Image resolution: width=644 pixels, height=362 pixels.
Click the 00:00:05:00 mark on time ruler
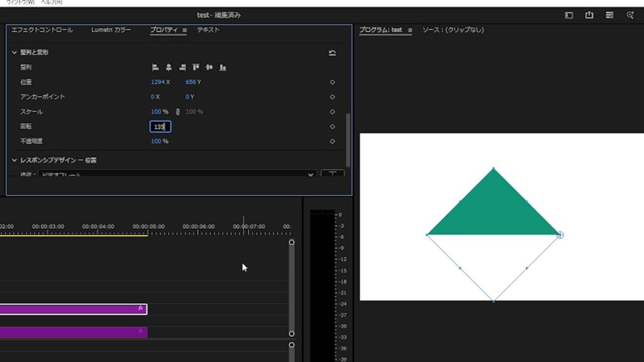coord(148,226)
